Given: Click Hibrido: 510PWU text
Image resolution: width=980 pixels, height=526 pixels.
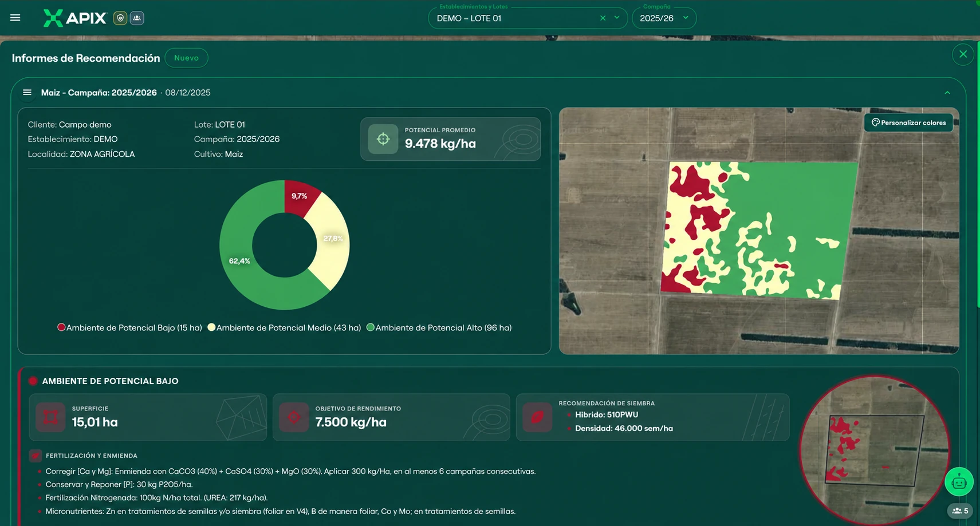Looking at the screenshot, I should (x=607, y=415).
